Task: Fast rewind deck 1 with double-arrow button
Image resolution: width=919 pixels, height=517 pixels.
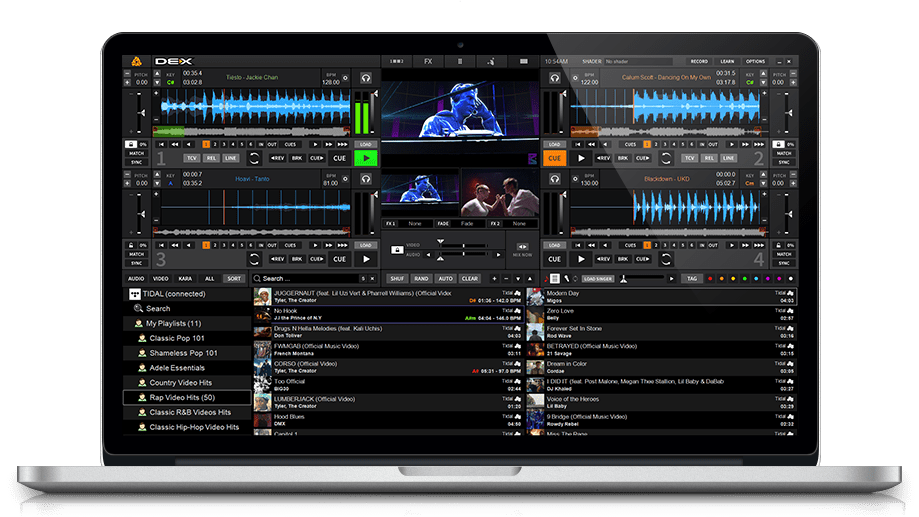Action: [175, 144]
